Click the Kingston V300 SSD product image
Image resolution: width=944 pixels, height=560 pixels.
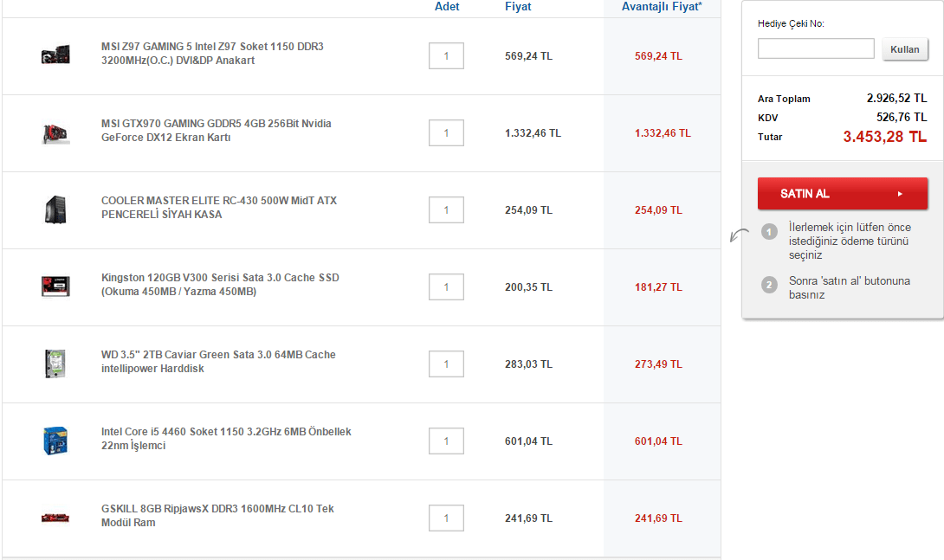(x=55, y=286)
